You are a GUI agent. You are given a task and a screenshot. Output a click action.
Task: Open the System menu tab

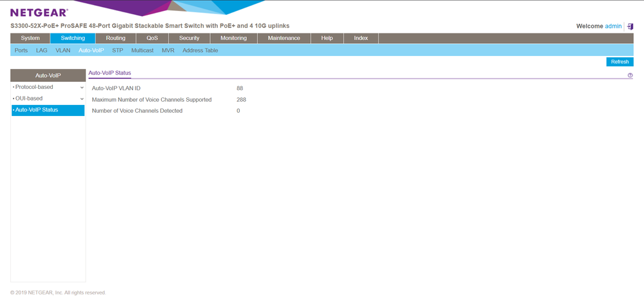[x=30, y=38]
